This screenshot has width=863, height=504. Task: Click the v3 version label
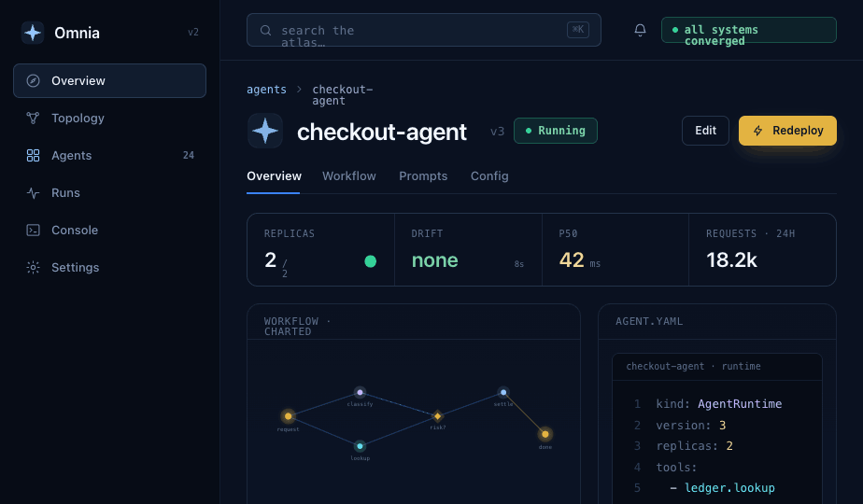click(x=497, y=132)
